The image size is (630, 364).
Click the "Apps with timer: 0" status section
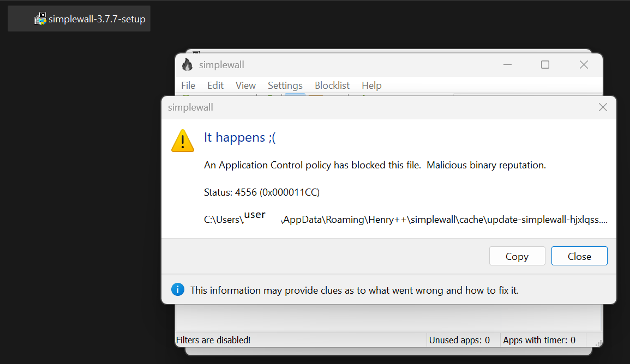click(x=539, y=340)
